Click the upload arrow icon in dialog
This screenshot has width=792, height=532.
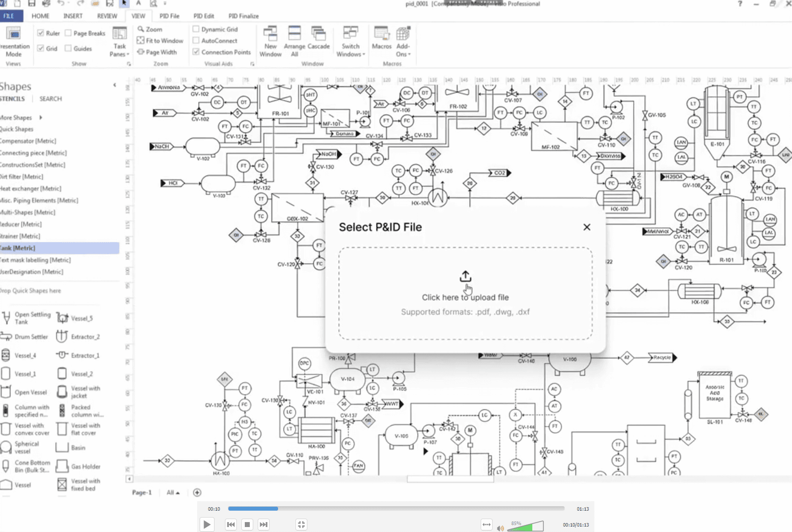point(465,276)
